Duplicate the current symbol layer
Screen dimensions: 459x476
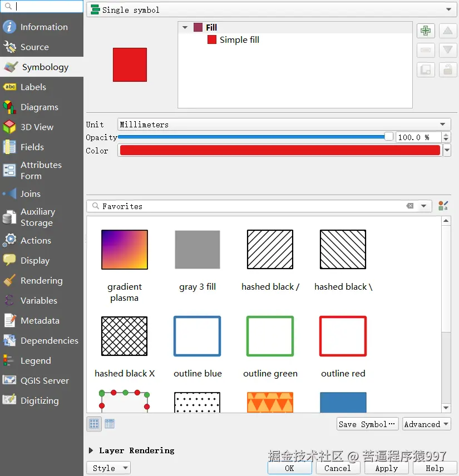point(426,70)
